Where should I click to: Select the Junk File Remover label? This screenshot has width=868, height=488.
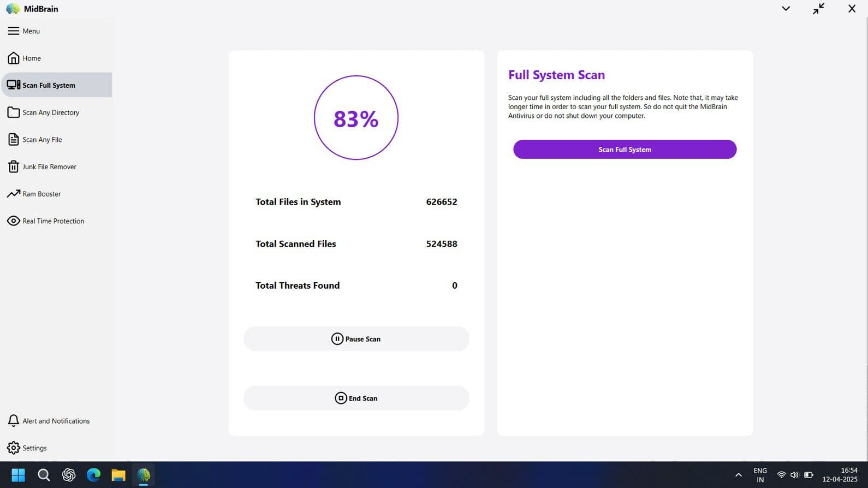pyautogui.click(x=49, y=167)
